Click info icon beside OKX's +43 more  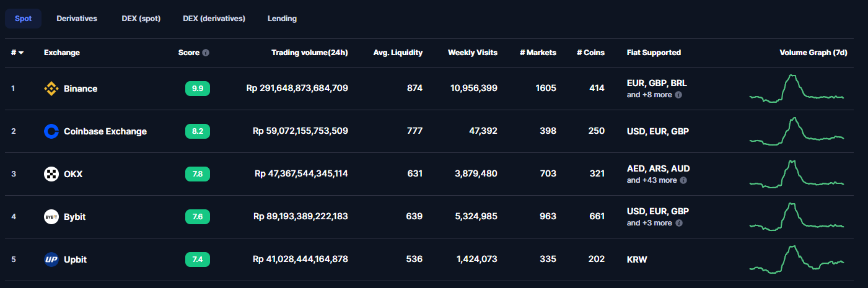[x=683, y=180]
